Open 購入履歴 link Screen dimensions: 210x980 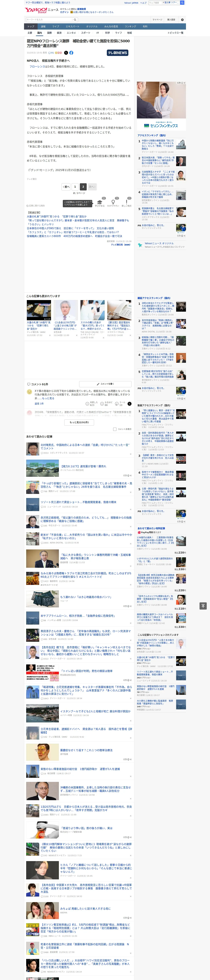point(171,19)
